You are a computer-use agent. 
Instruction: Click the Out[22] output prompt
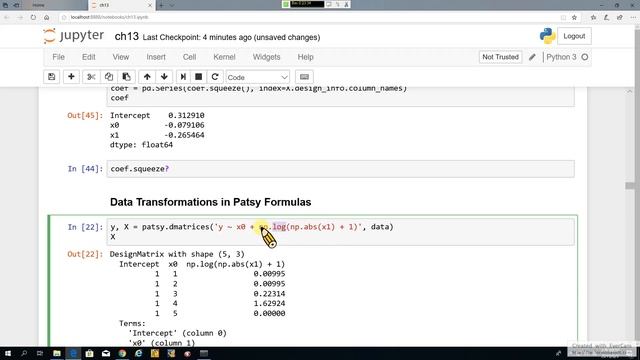(85, 254)
